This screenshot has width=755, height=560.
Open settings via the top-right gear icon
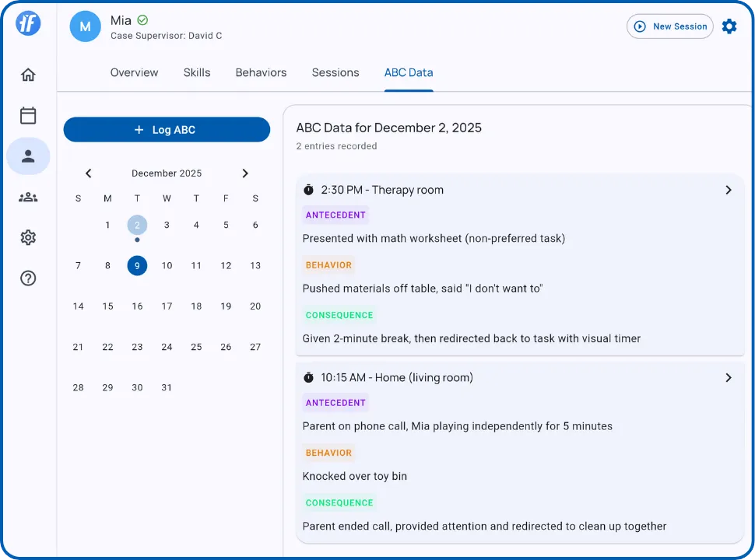[729, 26]
